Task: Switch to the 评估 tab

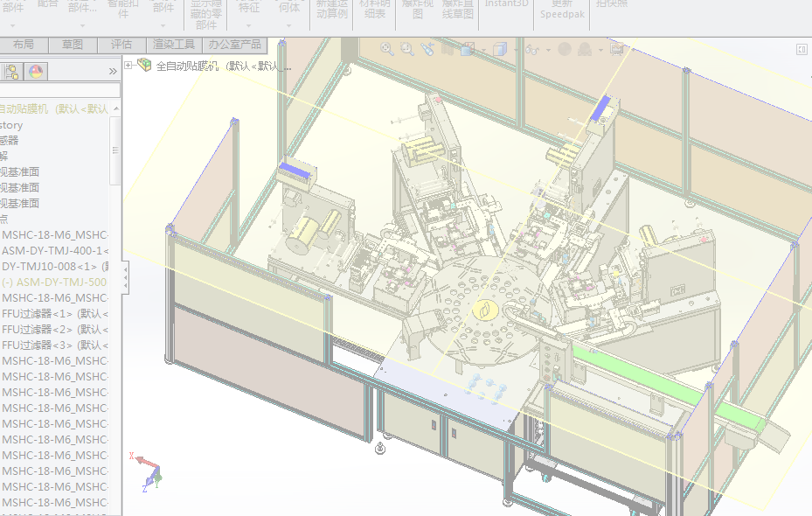Action: 121,45
